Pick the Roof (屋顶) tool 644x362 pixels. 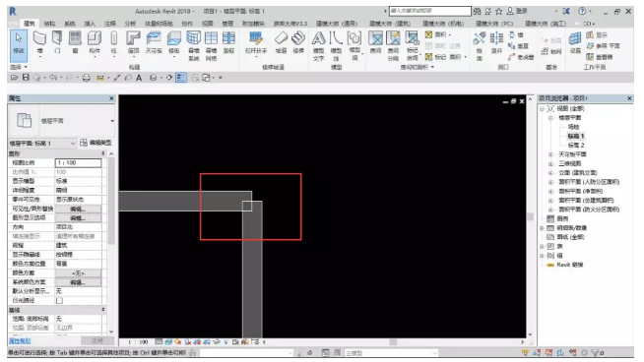(133, 42)
